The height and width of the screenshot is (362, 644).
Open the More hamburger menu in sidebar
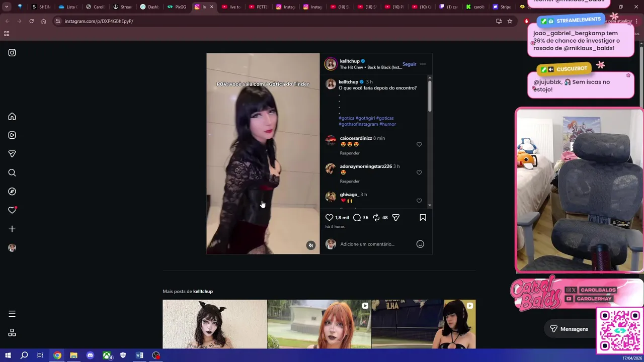pyautogui.click(x=12, y=314)
